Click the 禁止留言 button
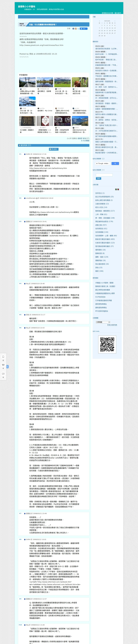 [54, 149]
